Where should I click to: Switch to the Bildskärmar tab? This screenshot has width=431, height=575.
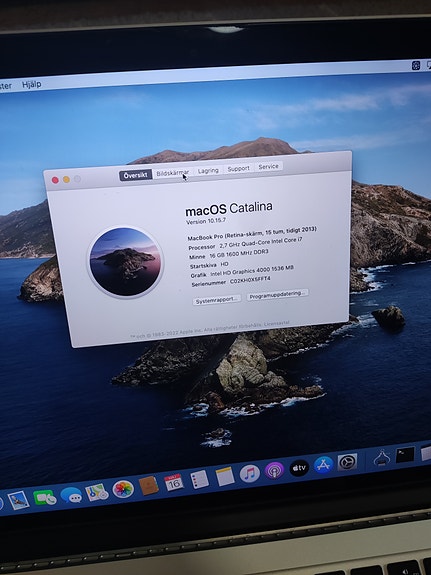[173, 173]
